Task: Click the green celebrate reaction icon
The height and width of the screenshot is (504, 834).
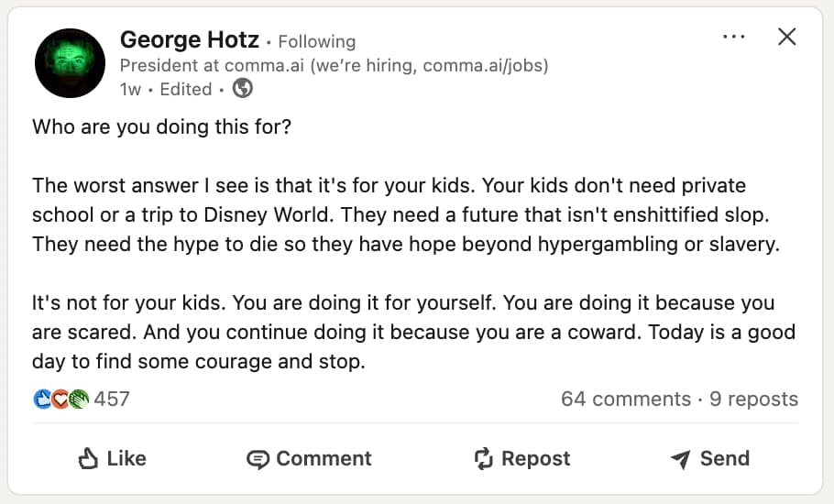Action: point(78,400)
